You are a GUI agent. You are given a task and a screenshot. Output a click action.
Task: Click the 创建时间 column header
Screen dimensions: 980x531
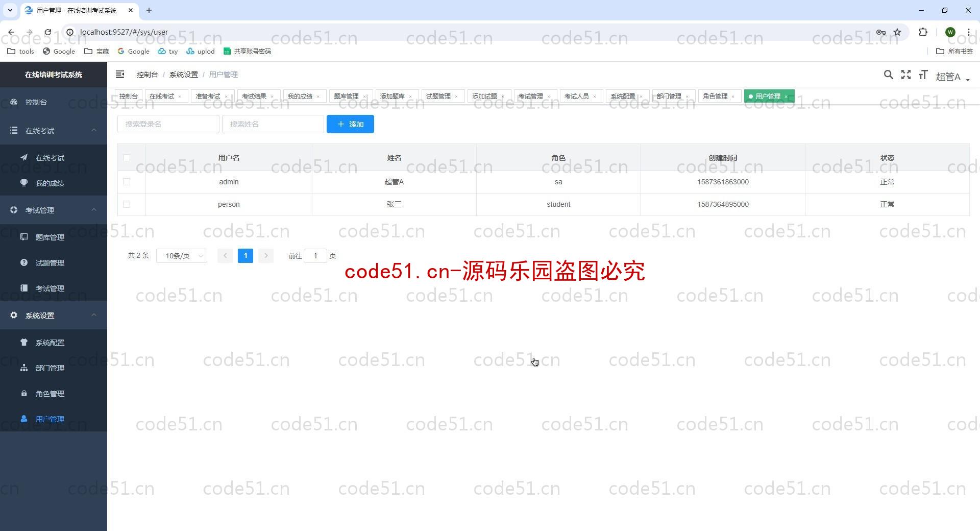click(723, 158)
